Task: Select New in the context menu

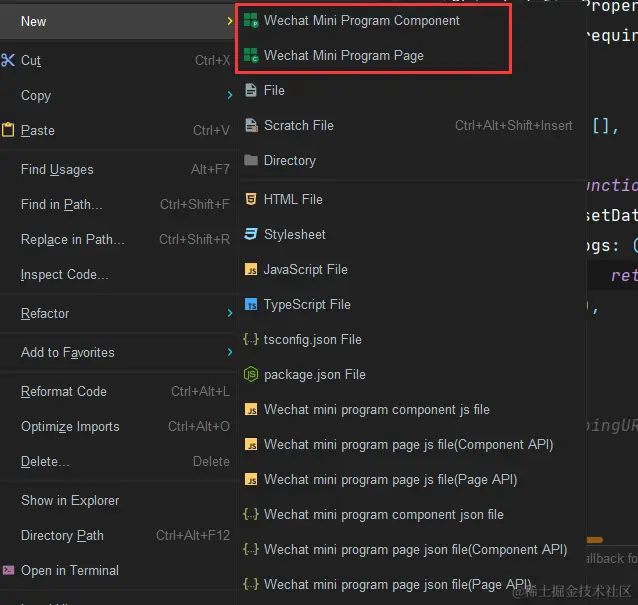Action: coord(118,21)
